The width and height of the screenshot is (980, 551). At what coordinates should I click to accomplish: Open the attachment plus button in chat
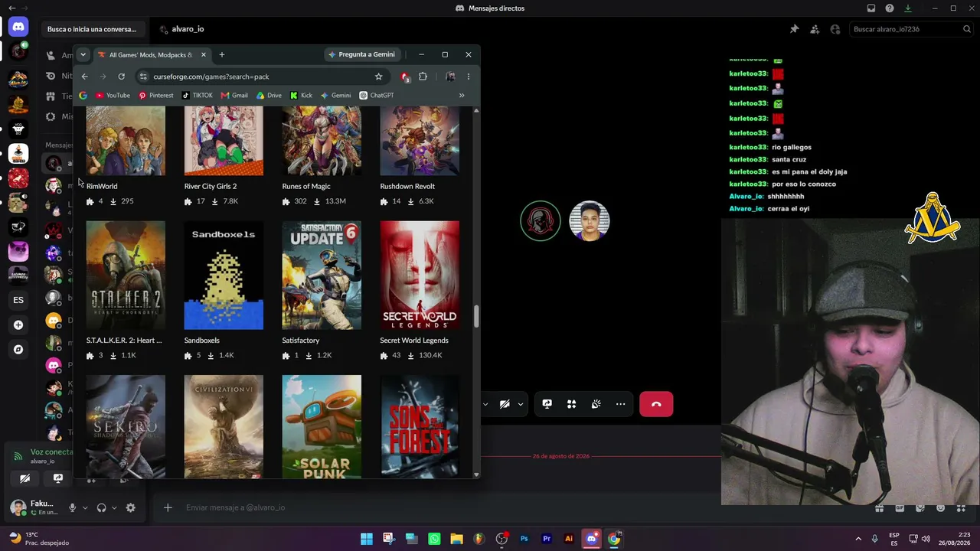point(168,507)
